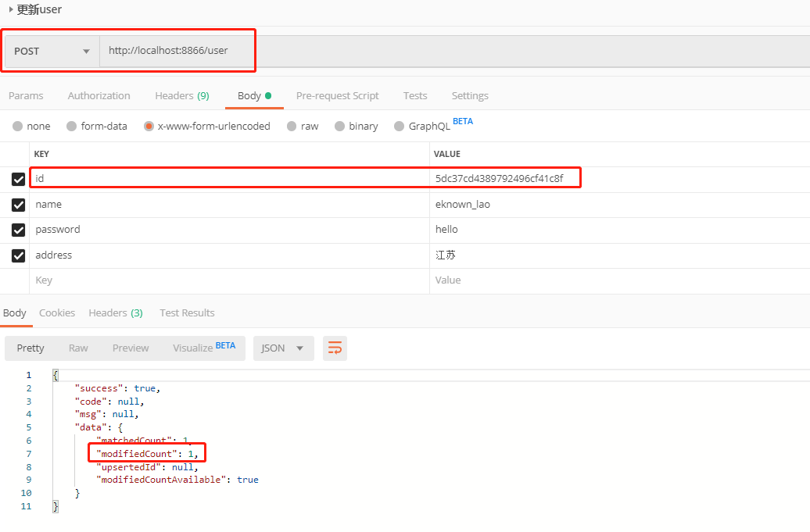Click line number 5 in the response gutter
The height and width of the screenshot is (532, 810).
[x=29, y=428]
